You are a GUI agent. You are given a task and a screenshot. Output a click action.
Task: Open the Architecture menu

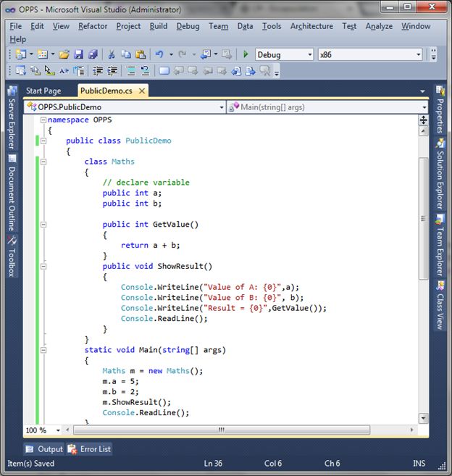point(311,26)
